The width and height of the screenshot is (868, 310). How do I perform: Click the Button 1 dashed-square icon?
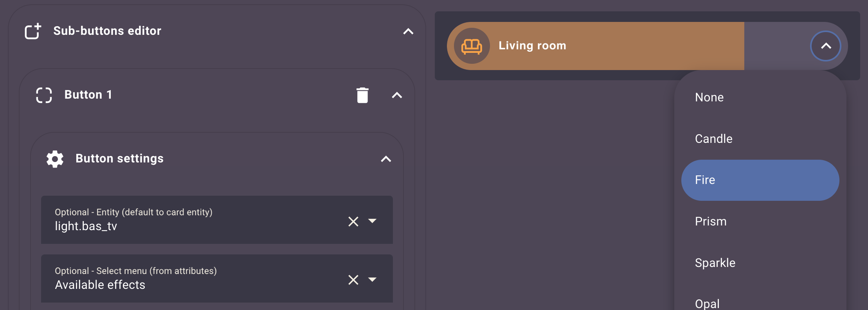(x=44, y=95)
